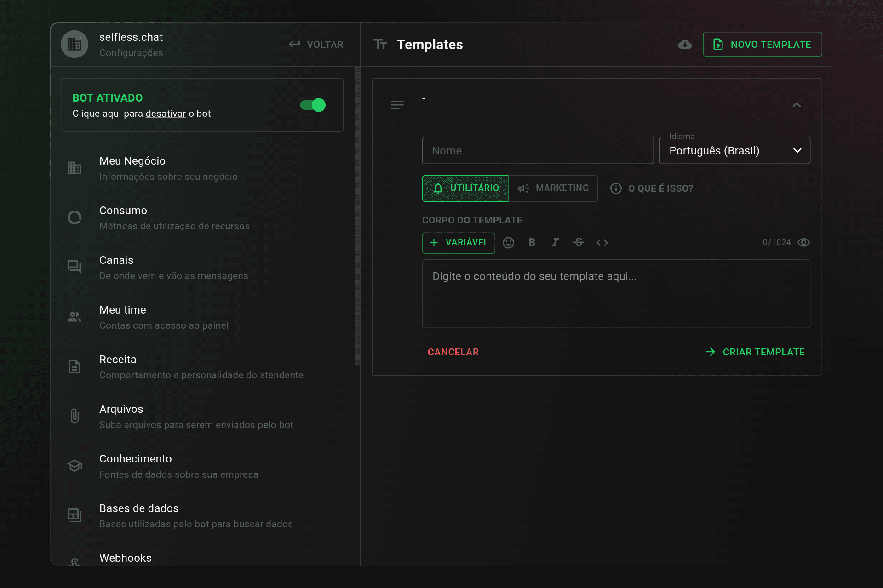Click the template list lines icon
This screenshot has width=883, height=588.
coord(397,105)
